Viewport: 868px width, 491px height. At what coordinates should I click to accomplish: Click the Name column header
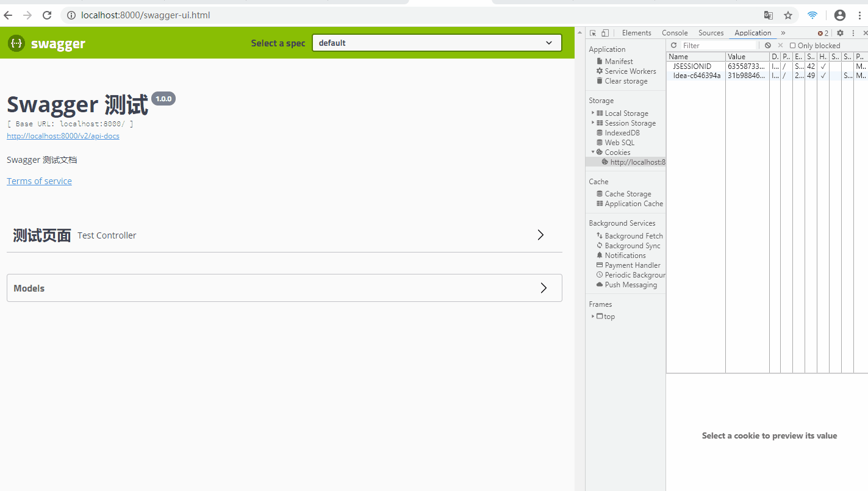696,57
